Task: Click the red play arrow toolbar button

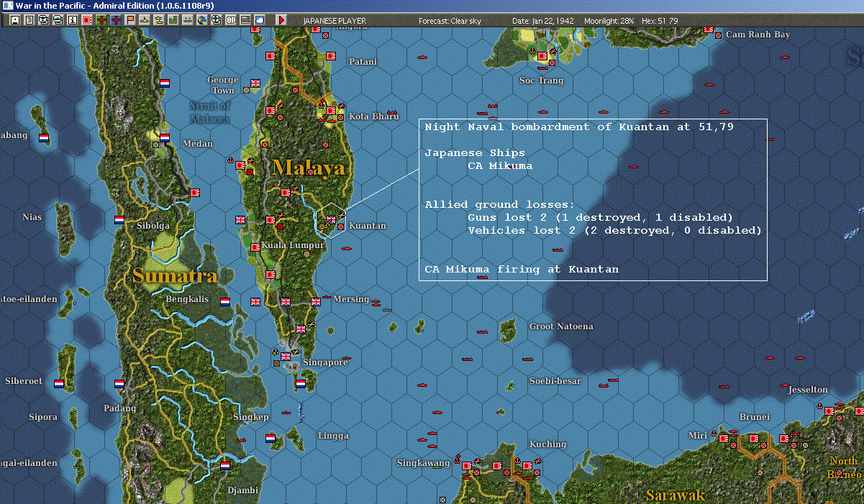Action: tap(281, 20)
